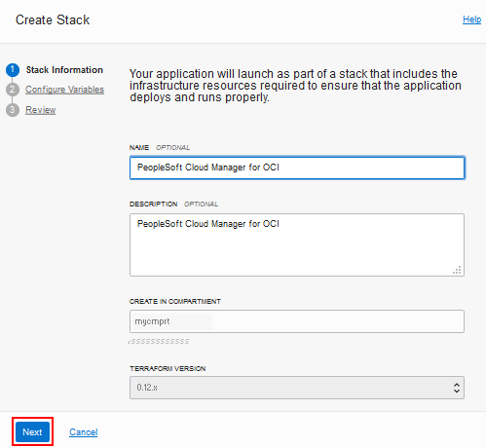Click into the Description text area

297,244
